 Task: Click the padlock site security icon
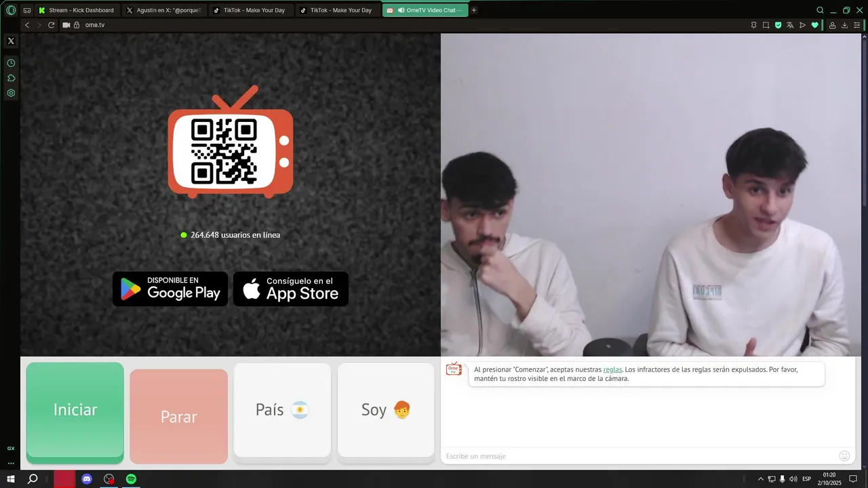77,25
